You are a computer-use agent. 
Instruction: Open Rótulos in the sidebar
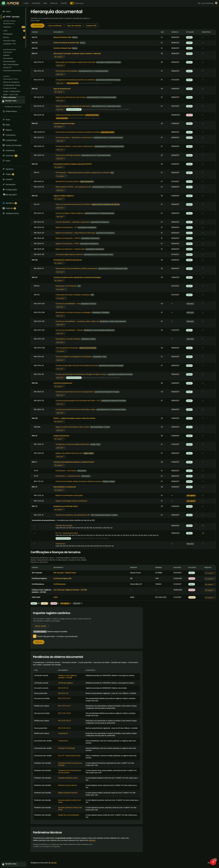[6, 37]
